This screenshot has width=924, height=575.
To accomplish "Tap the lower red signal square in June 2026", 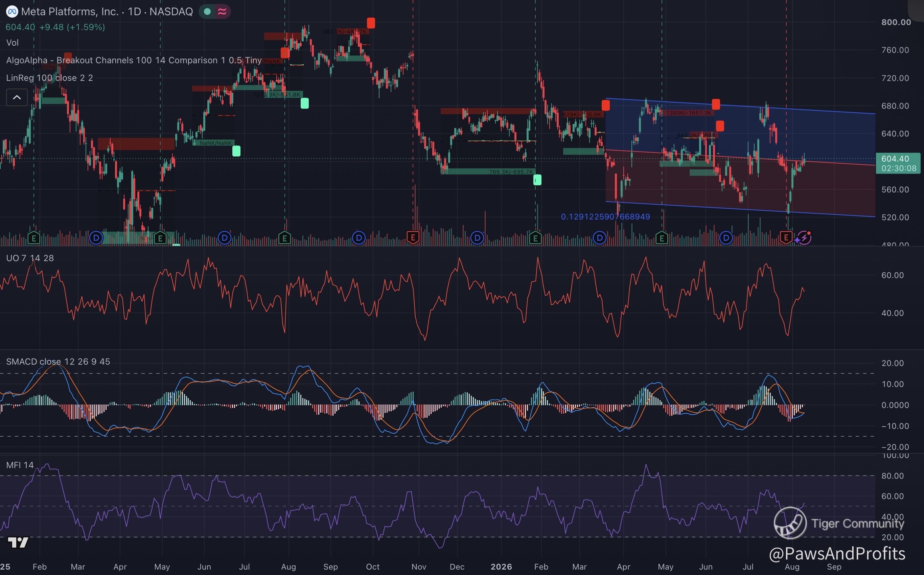I will [x=720, y=126].
